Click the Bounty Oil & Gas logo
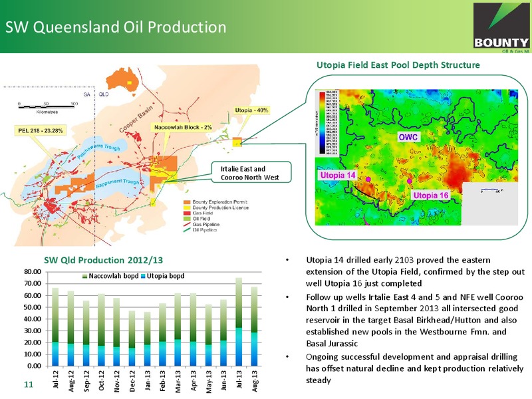The height and width of the screenshot is (399, 532). 501,27
